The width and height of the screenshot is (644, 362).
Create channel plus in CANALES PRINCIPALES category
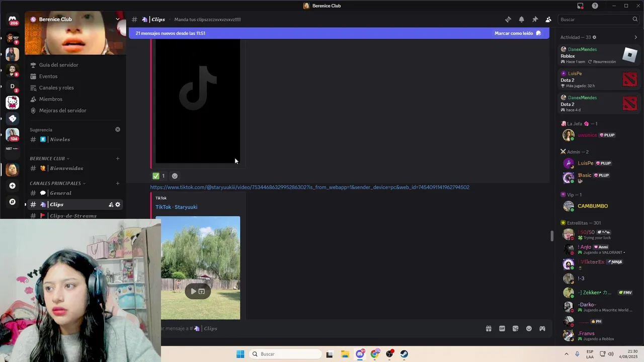coord(118,183)
